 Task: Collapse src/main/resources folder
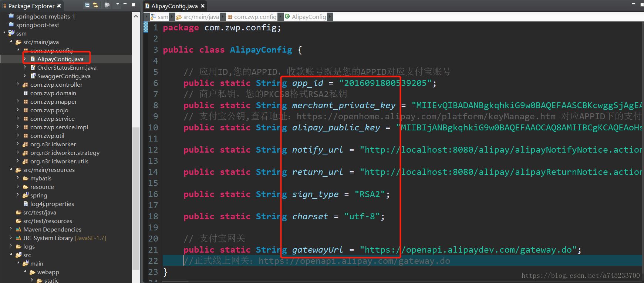[11, 169]
